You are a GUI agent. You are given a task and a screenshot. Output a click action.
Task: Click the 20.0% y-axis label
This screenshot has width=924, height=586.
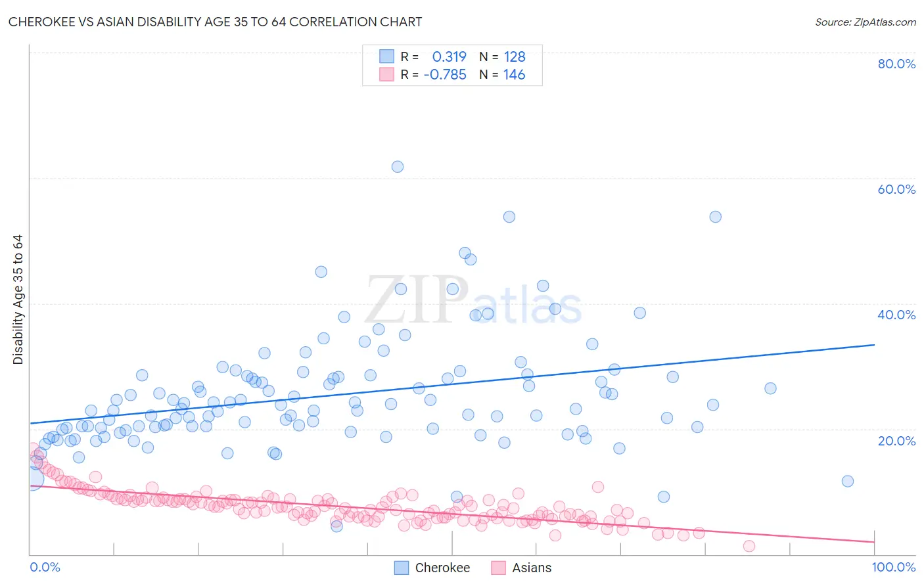(896, 441)
